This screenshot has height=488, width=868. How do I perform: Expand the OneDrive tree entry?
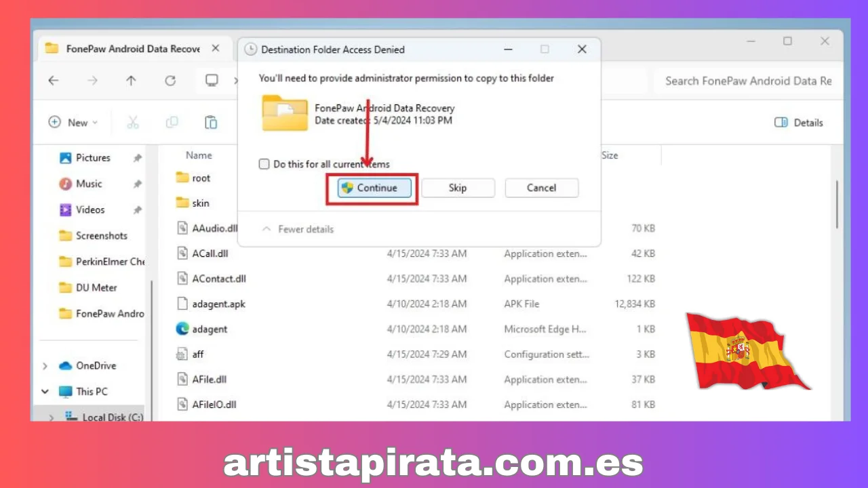pos(44,365)
